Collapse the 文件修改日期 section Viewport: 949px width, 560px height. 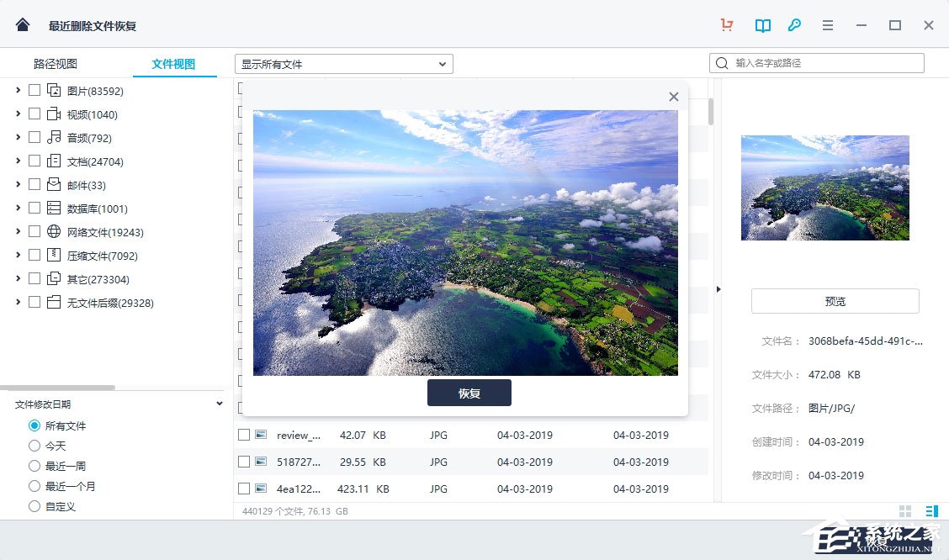[x=219, y=404]
